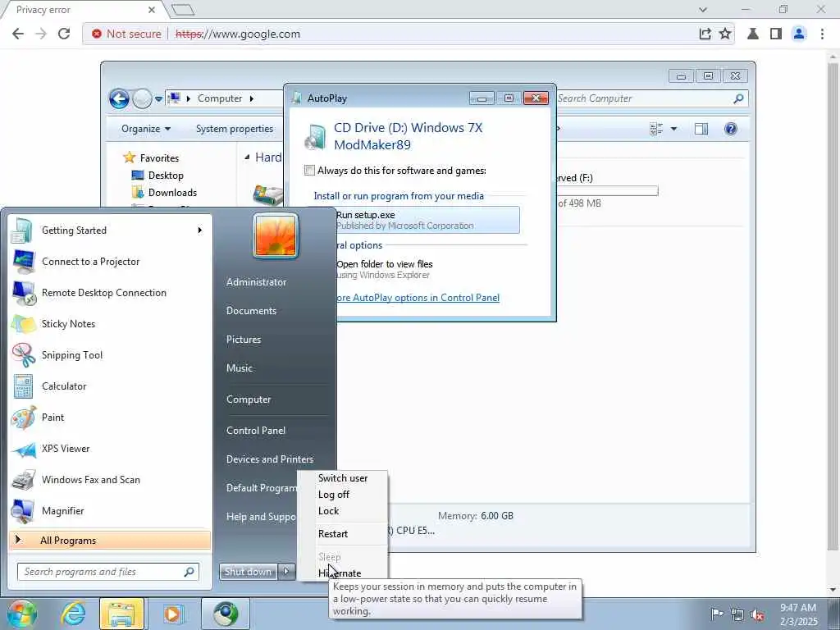Click System properties in Explorer toolbar
The height and width of the screenshot is (630, 840).
(x=235, y=129)
